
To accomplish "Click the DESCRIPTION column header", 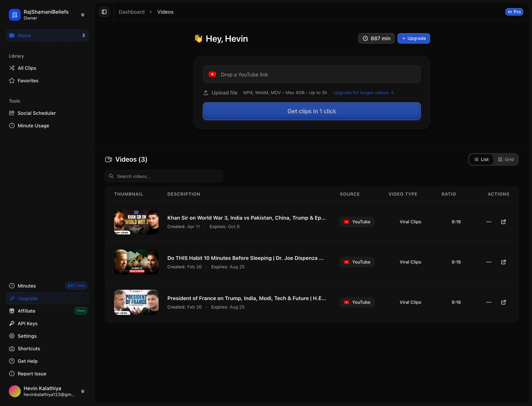I will pos(184,194).
